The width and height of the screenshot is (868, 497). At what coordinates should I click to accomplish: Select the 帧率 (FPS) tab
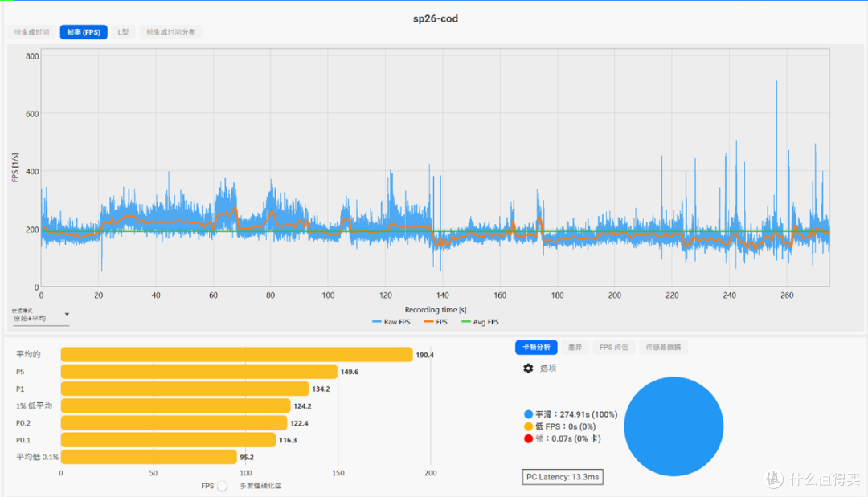coord(84,32)
